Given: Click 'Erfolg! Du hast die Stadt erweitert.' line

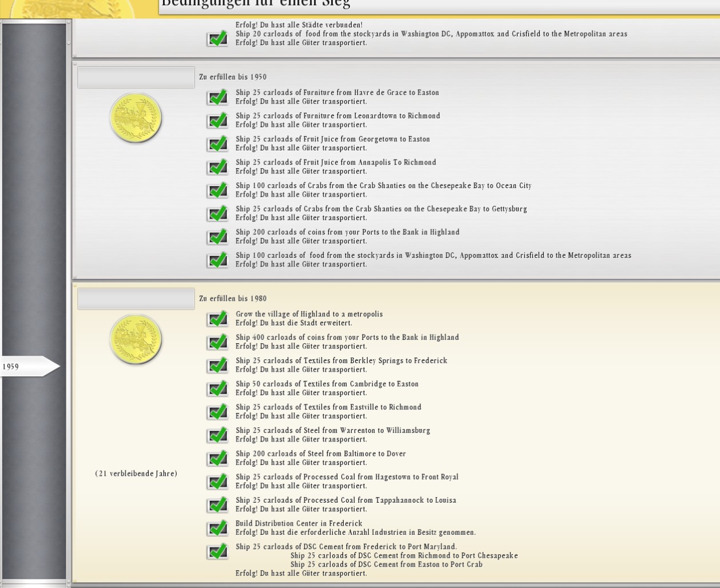Looking at the screenshot, I should click(x=294, y=323).
